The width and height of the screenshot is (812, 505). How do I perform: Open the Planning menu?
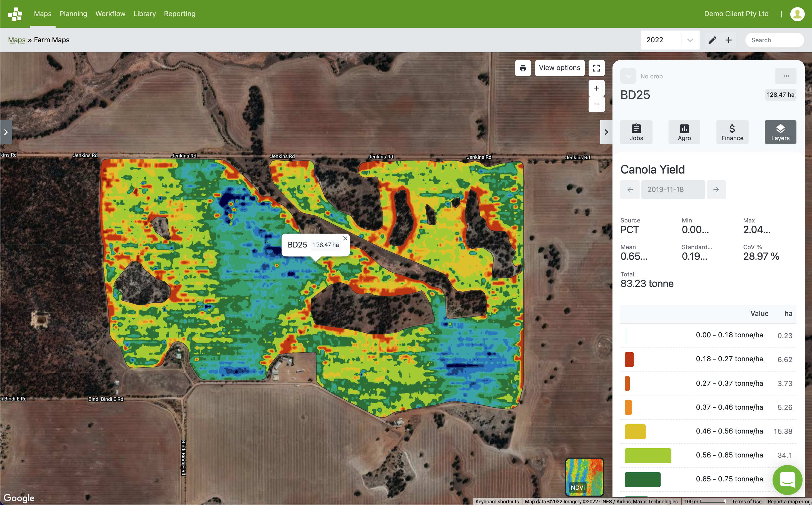73,14
